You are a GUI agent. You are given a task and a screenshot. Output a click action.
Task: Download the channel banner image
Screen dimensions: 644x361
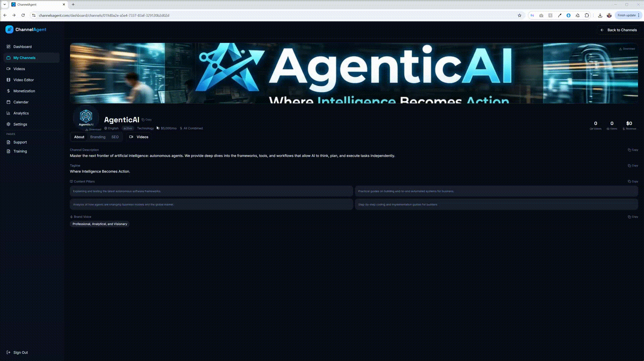click(627, 49)
